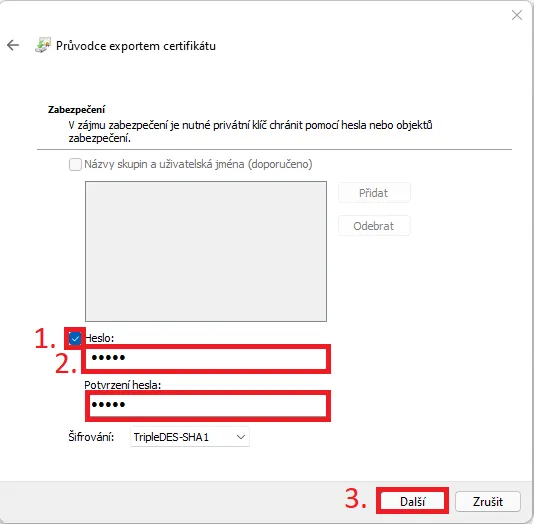
Task: Cancel with the Zrušit button
Action: point(488,501)
